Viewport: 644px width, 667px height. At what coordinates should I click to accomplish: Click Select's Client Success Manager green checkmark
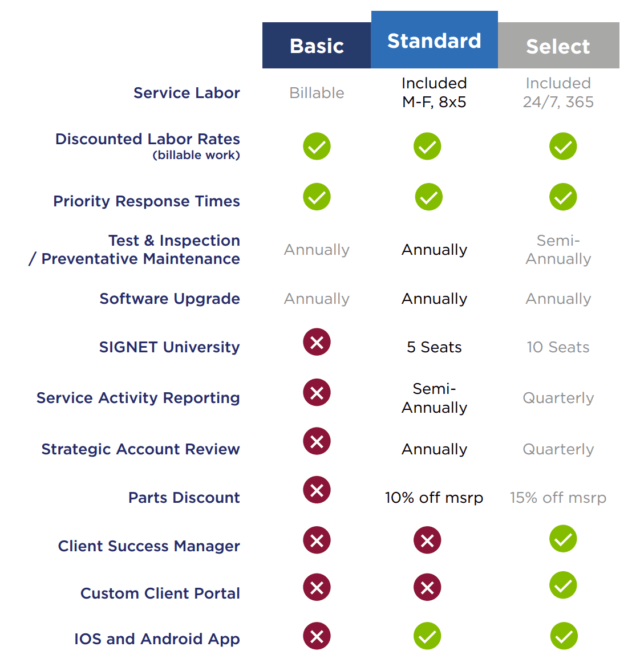tap(563, 539)
